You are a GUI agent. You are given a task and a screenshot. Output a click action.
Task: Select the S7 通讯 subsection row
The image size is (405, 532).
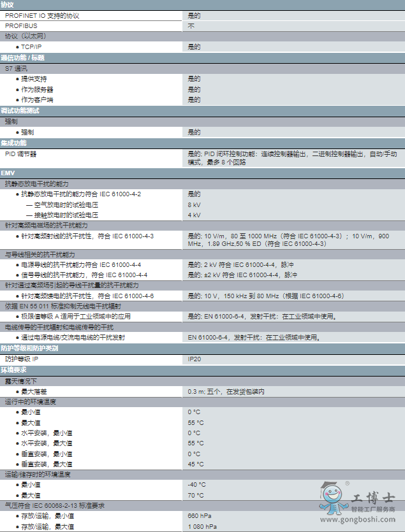[16, 68]
